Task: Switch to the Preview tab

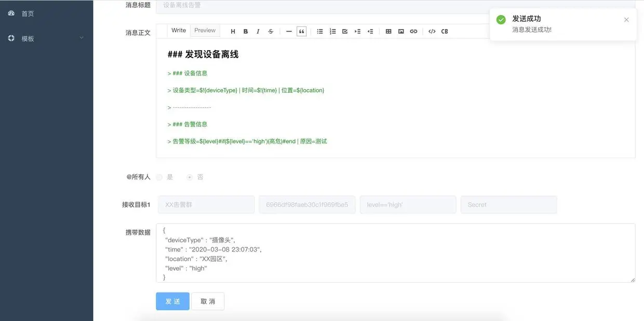Action: 205,31
